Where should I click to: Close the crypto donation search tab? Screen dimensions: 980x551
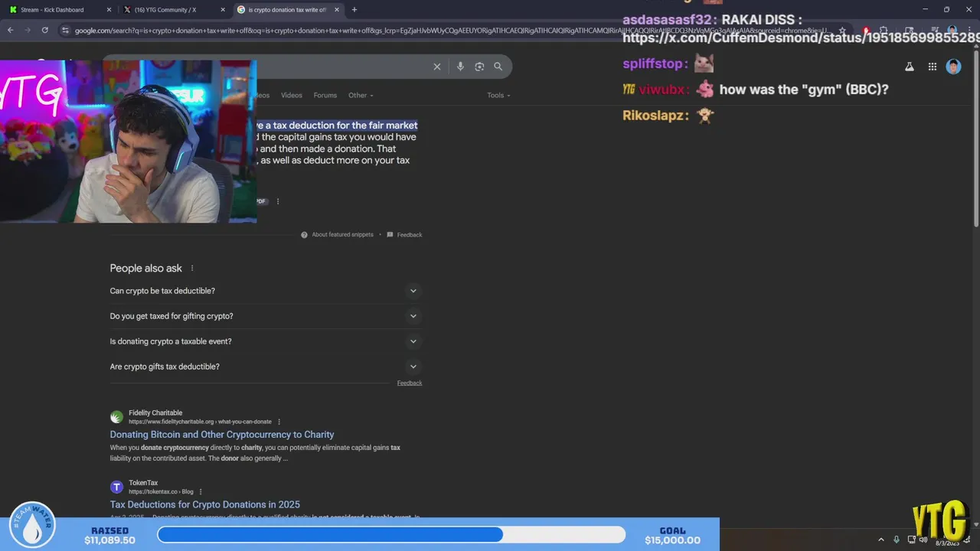(337, 10)
